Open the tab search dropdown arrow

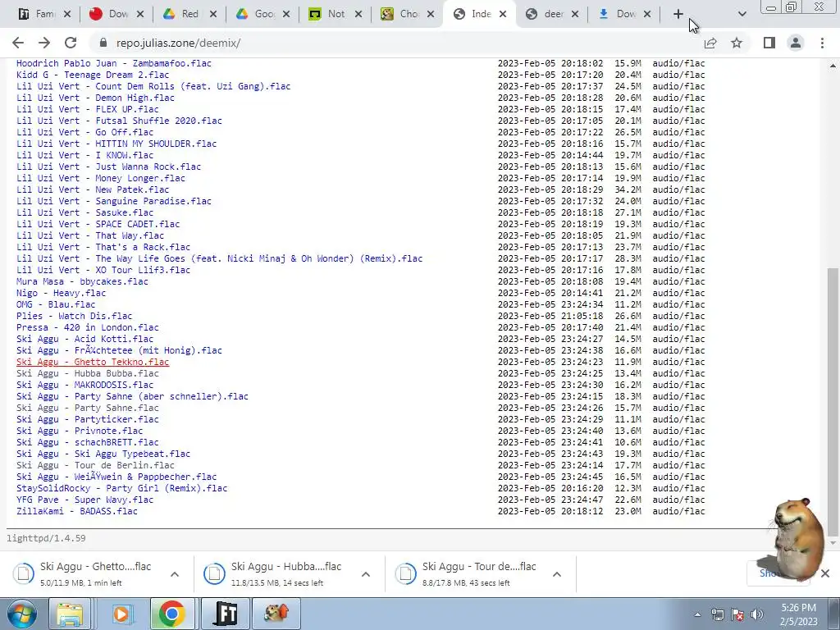coord(742,15)
